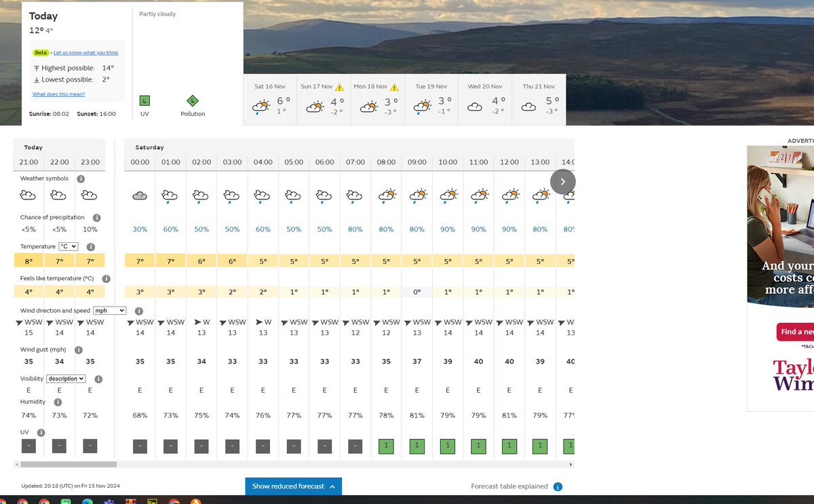
Task: Open the Wind gust info icon
Action: click(x=79, y=350)
